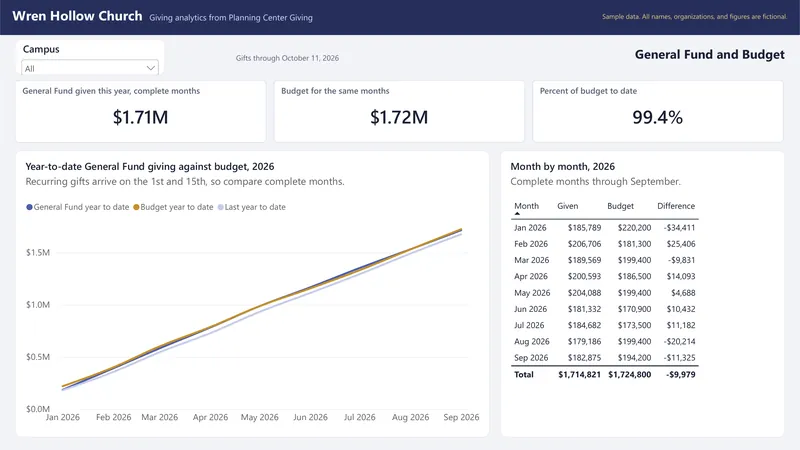Click the Campus dropdown chevron arrow
This screenshot has height=450, width=800.
point(151,68)
